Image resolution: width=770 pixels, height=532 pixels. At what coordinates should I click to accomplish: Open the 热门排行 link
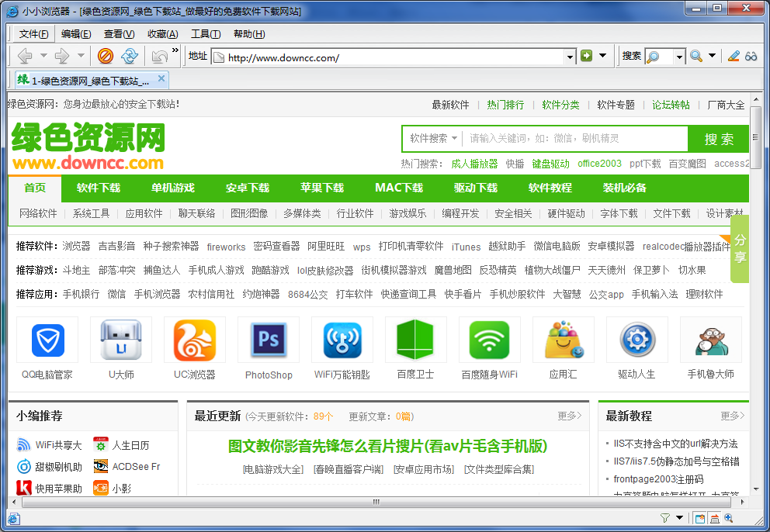tap(504, 103)
